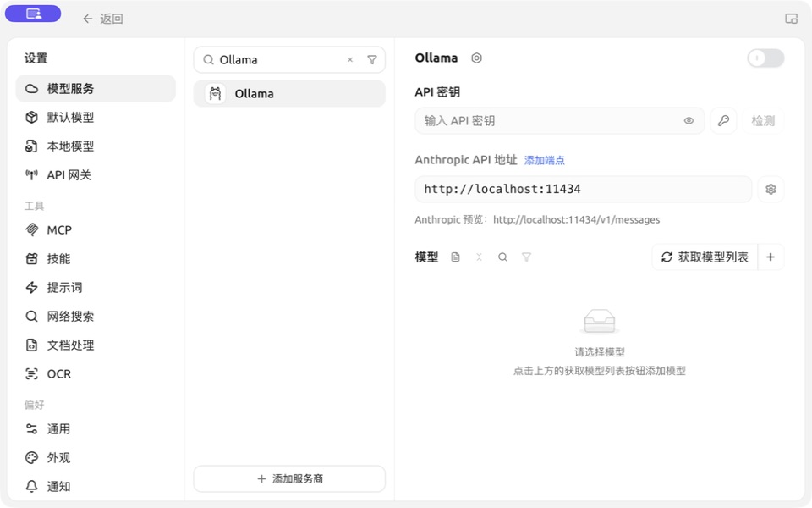Select the Ollama provider in the list

tap(289, 93)
